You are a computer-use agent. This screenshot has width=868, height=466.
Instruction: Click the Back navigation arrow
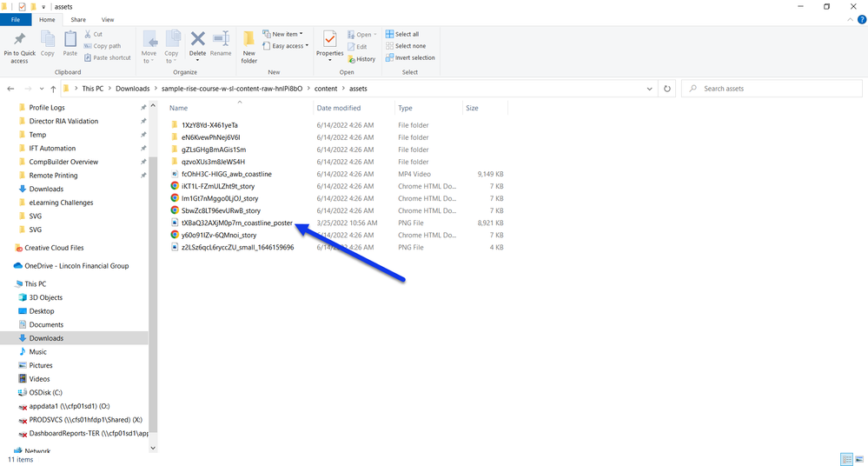(11, 89)
